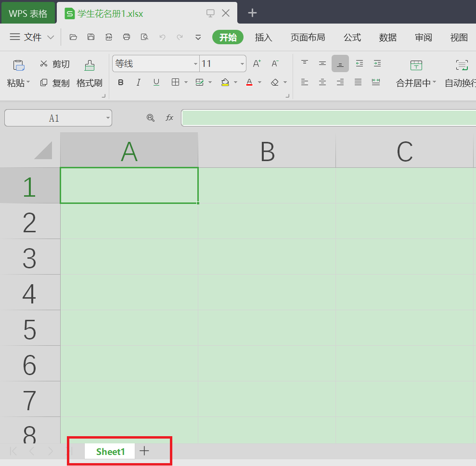Open new document tab with plus
The width and height of the screenshot is (476, 466).
(x=252, y=13)
